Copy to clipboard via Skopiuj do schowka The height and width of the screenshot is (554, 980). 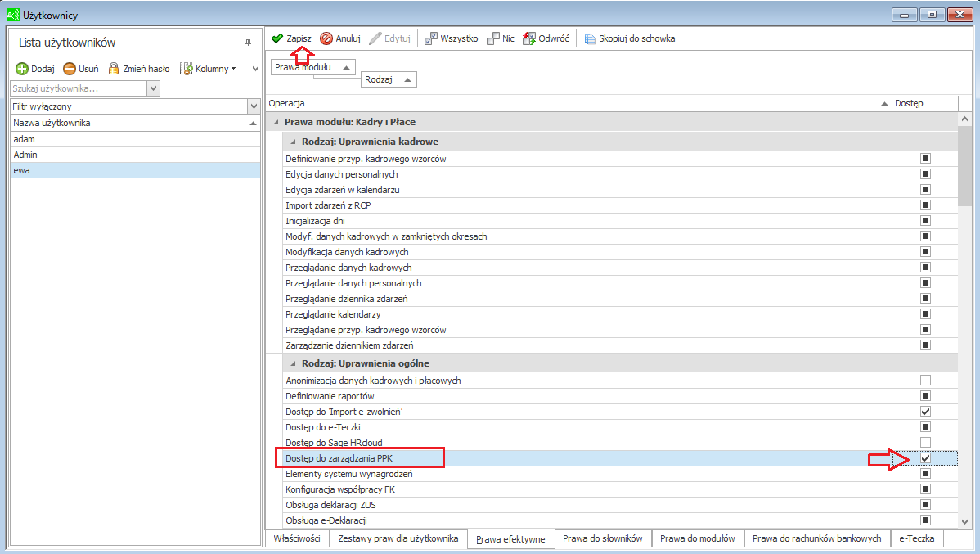(589, 38)
